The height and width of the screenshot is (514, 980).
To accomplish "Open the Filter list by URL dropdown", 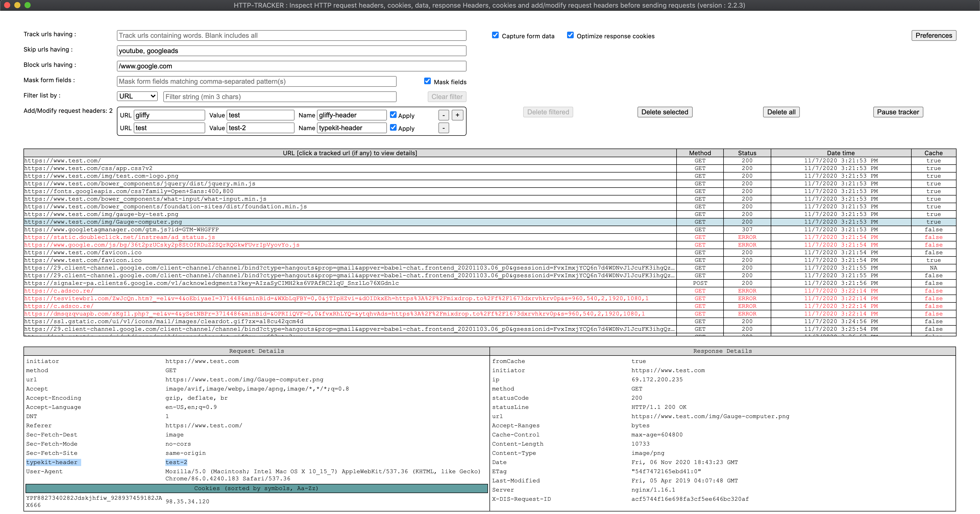I will (x=137, y=96).
